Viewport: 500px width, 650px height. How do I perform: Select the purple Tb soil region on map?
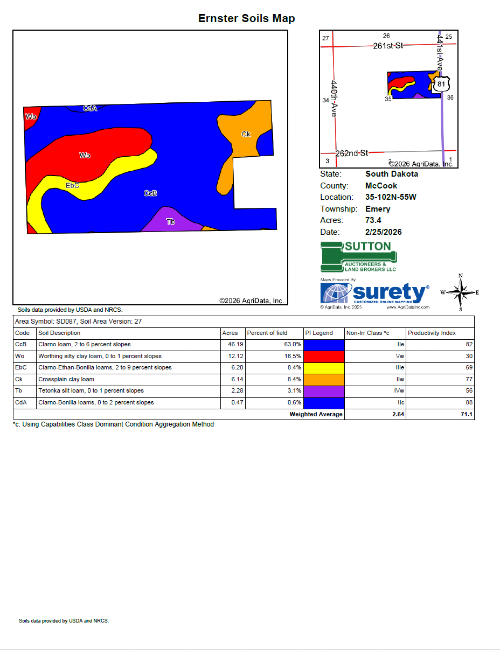point(171,220)
